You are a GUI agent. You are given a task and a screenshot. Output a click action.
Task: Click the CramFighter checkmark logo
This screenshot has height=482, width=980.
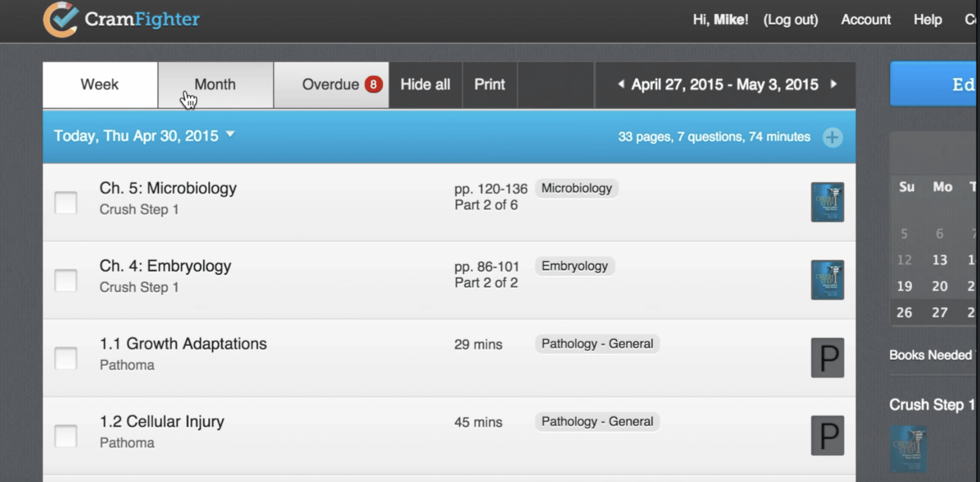coord(61,20)
